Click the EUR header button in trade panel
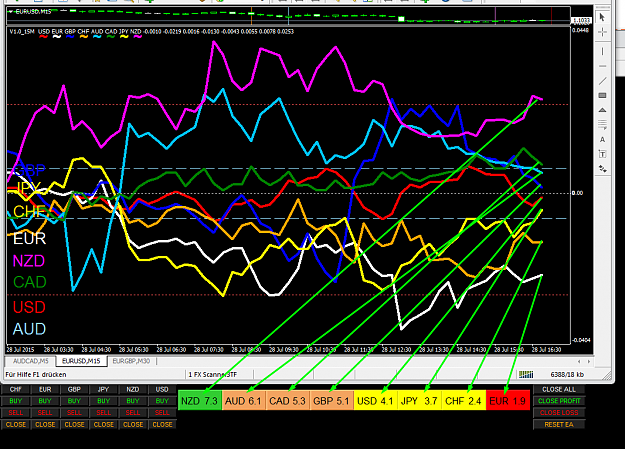Screen dimensions: 625x449 point(45,389)
